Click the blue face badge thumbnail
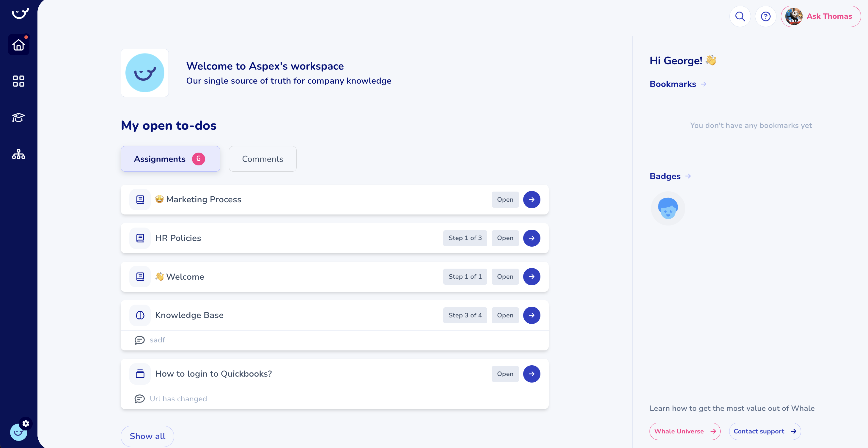868x448 pixels. [668, 208]
